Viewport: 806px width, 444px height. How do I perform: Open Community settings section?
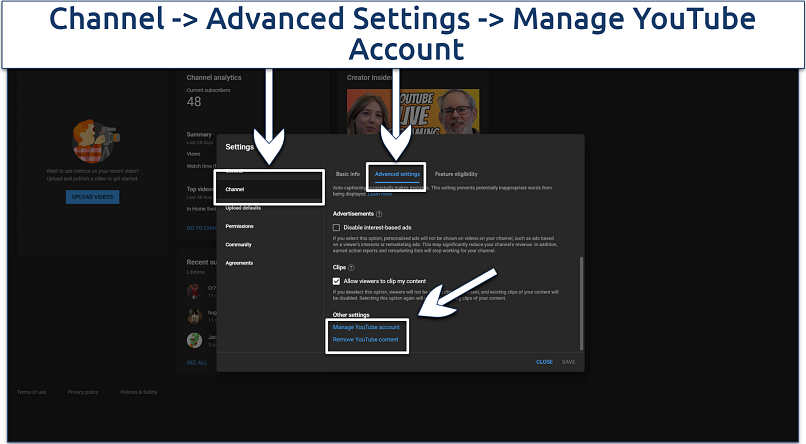tap(239, 245)
